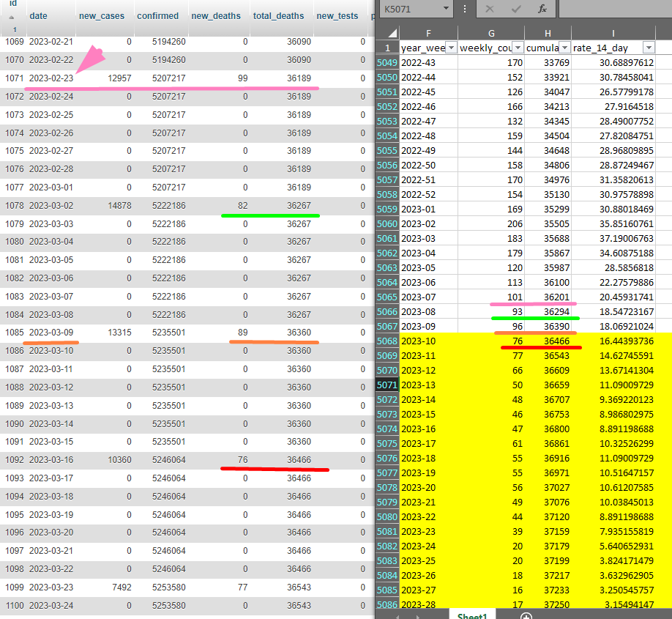Select Excel row header 5049
This screenshot has width=672, height=619.
pyautogui.click(x=387, y=62)
